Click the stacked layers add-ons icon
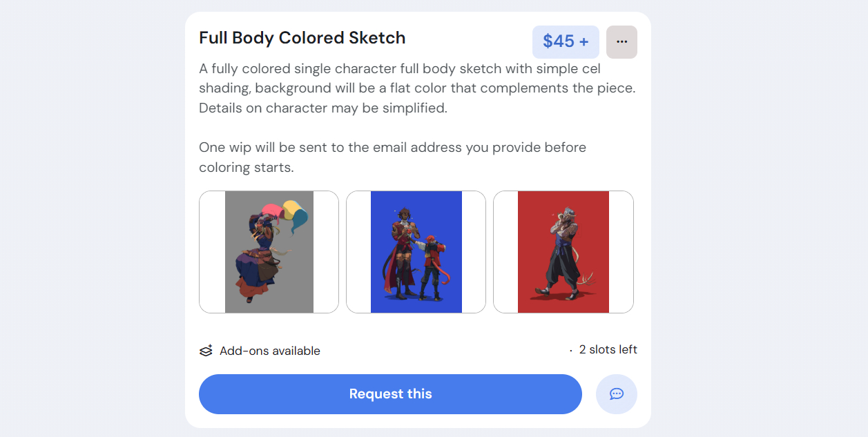The image size is (868, 437). [206, 351]
